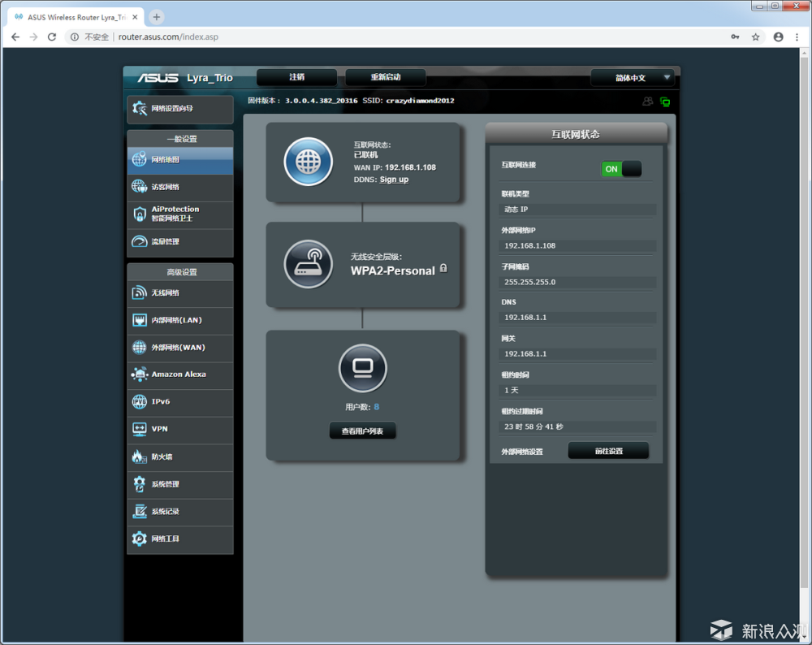Open the System Log icon
Screen dimensions: 812x645
click(139, 511)
